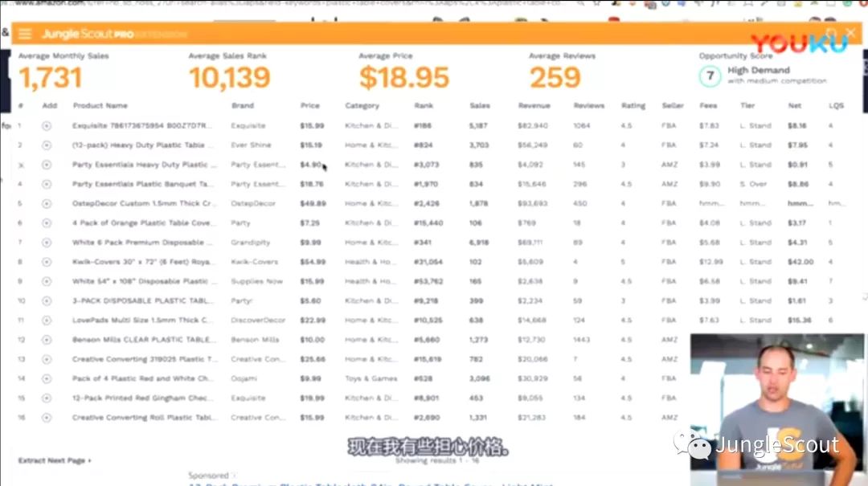The height and width of the screenshot is (486, 868).
Task: Open Creative Converting Roll Plastic Tabl link
Action: [x=143, y=418]
